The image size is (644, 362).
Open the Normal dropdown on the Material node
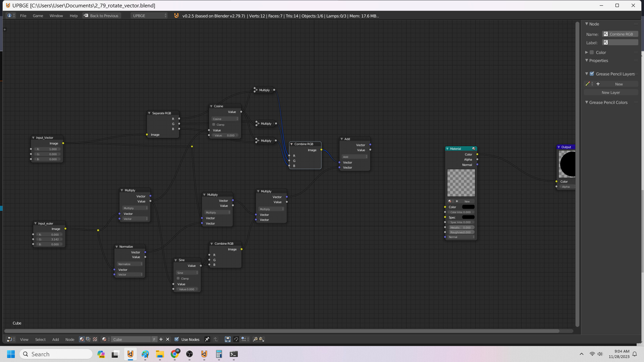click(x=461, y=237)
